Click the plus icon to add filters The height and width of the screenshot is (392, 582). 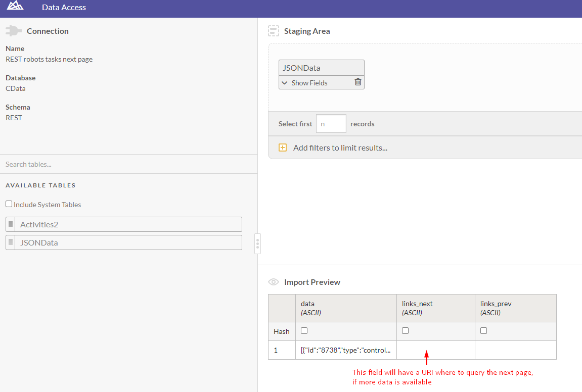(283, 148)
